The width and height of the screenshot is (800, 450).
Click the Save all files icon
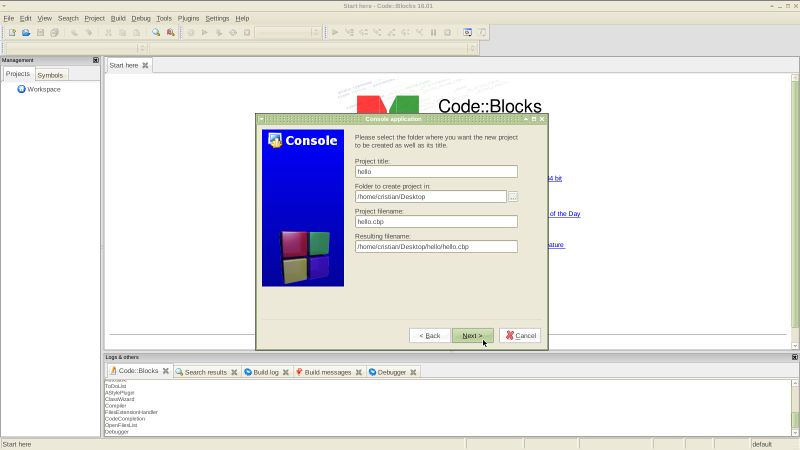pos(55,32)
